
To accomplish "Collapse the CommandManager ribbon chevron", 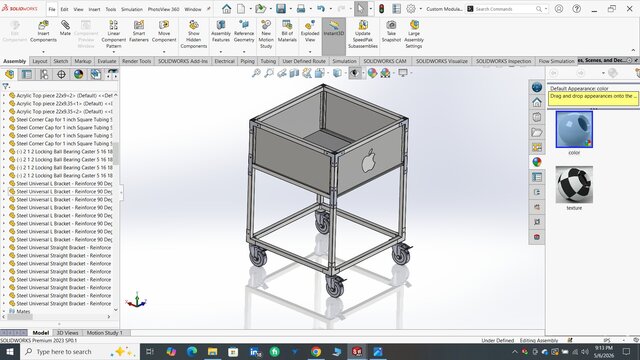I will (633, 50).
